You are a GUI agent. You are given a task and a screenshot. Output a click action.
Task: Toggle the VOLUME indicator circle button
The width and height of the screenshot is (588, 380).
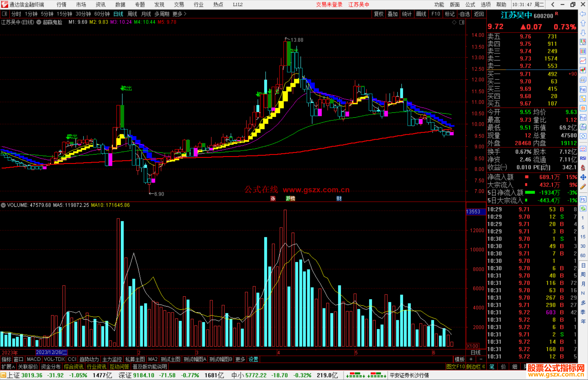(3, 205)
